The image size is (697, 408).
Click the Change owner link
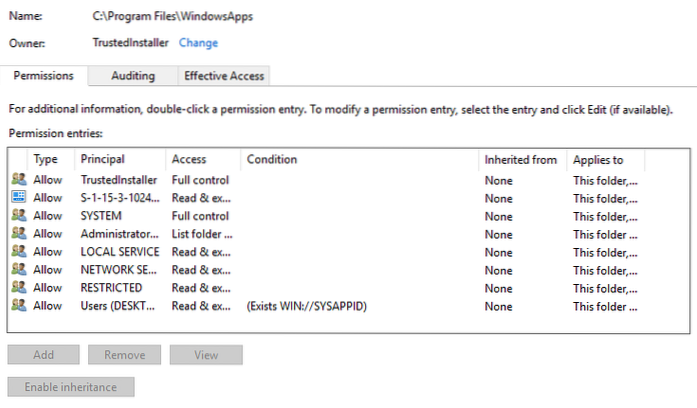tap(198, 43)
